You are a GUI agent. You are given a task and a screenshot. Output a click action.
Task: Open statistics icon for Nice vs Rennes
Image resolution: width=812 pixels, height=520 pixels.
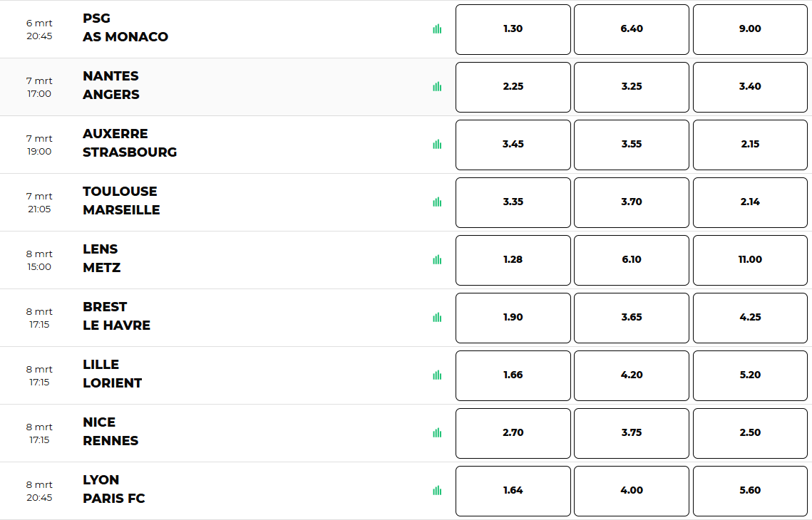click(x=437, y=432)
